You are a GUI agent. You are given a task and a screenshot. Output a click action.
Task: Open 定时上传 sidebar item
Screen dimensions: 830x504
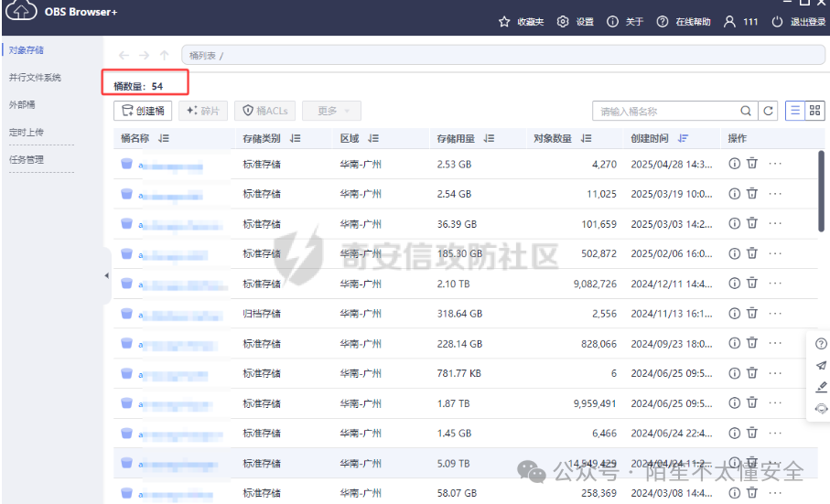click(26, 133)
